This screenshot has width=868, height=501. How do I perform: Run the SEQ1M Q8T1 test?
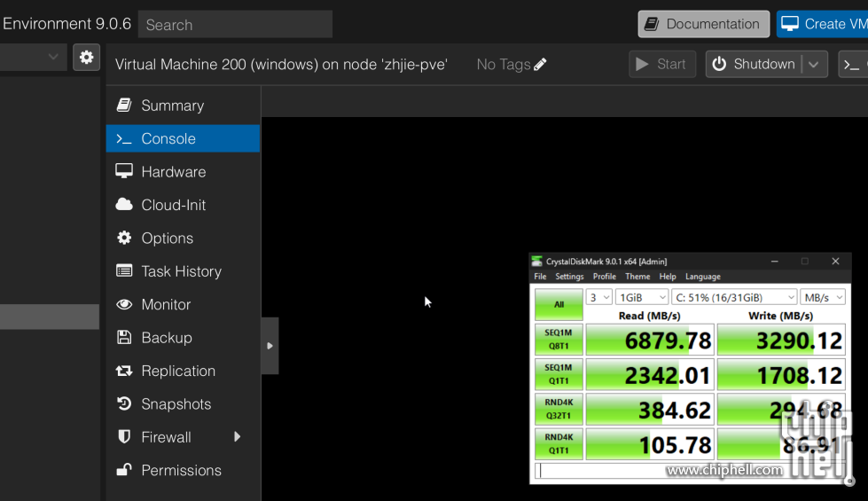pyautogui.click(x=559, y=340)
